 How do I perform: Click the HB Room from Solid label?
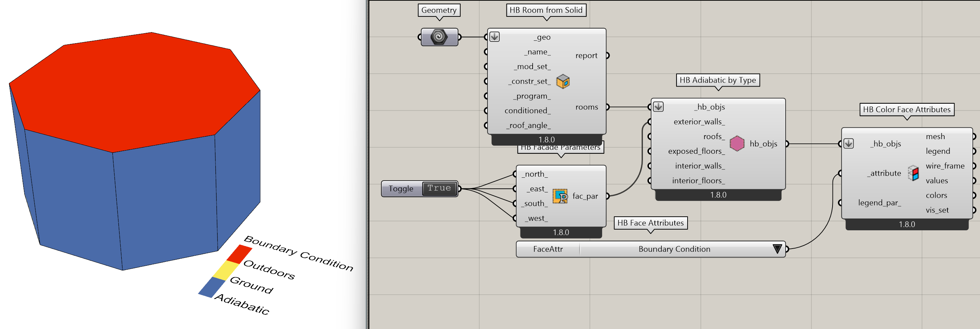tap(546, 10)
